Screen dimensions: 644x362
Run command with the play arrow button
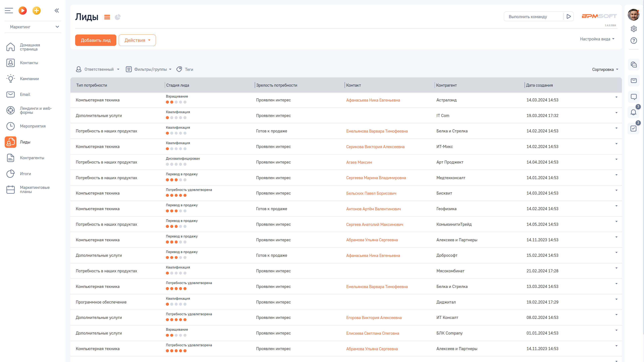click(x=569, y=16)
